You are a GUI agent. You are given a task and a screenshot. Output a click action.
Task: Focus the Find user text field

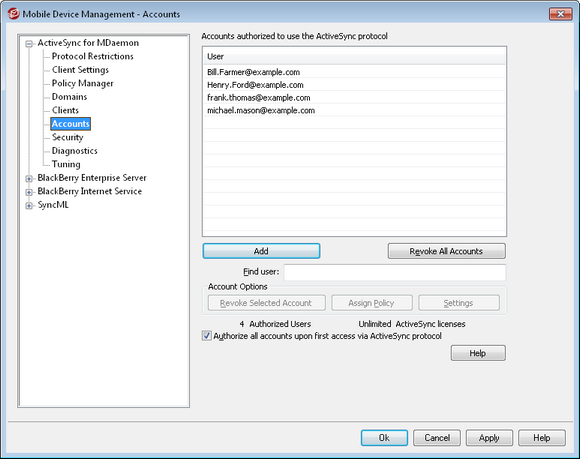tap(395, 273)
